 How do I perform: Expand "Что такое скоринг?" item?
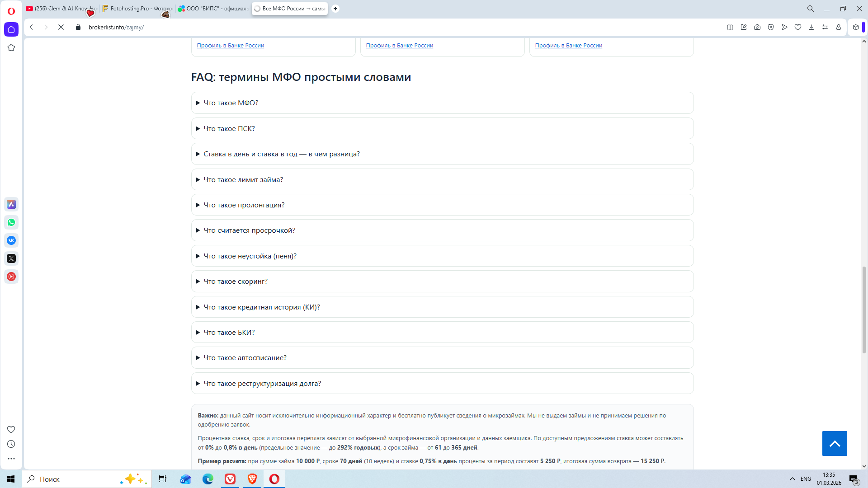[235, 282]
